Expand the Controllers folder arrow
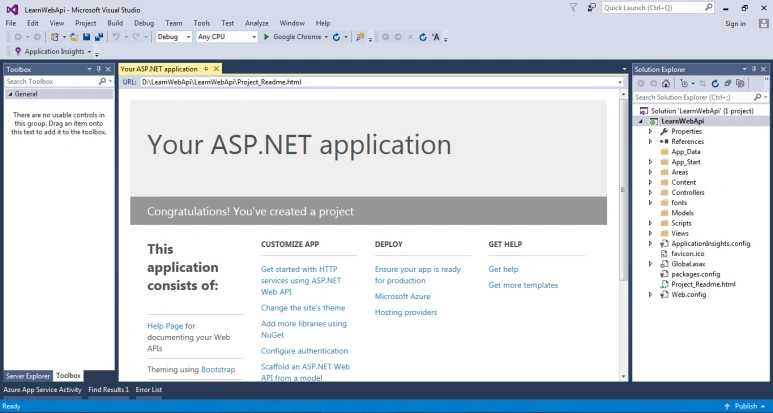Image resolution: width=773 pixels, height=413 pixels. point(650,193)
